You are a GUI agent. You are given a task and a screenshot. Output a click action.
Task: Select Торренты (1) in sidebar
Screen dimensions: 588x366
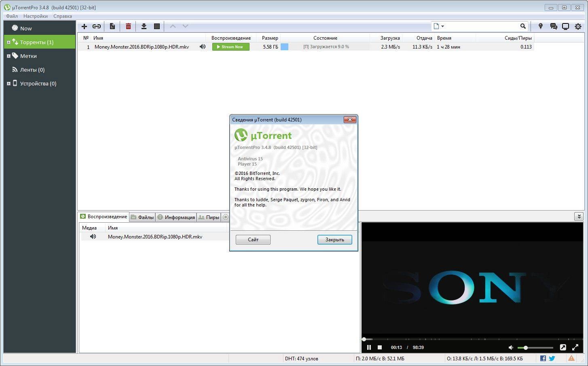pos(40,42)
